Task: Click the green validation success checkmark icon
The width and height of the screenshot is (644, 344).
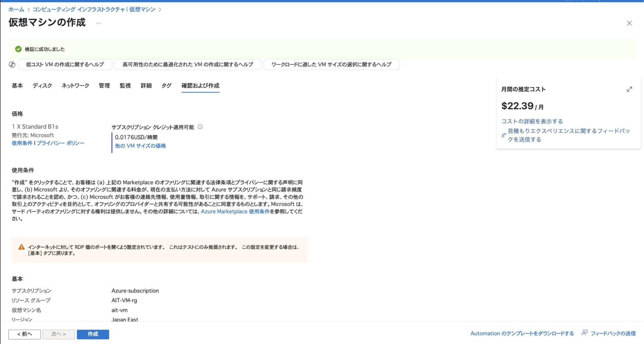Action: click(18, 49)
